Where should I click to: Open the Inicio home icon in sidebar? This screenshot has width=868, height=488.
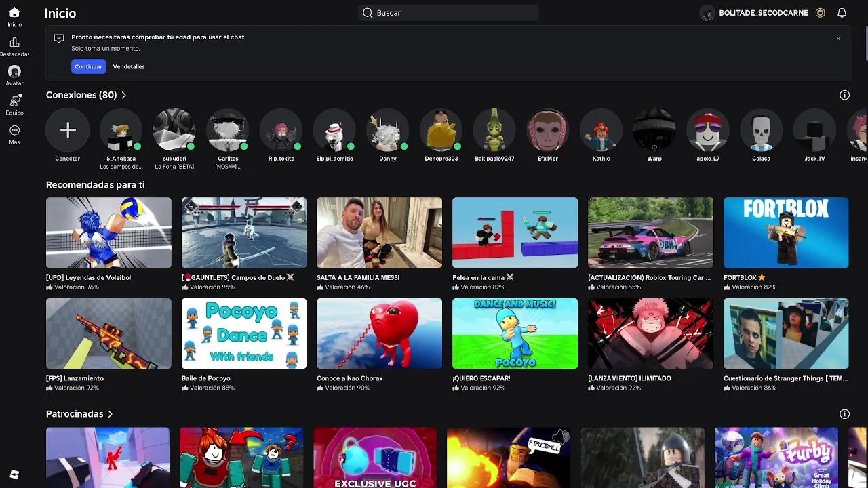click(14, 13)
